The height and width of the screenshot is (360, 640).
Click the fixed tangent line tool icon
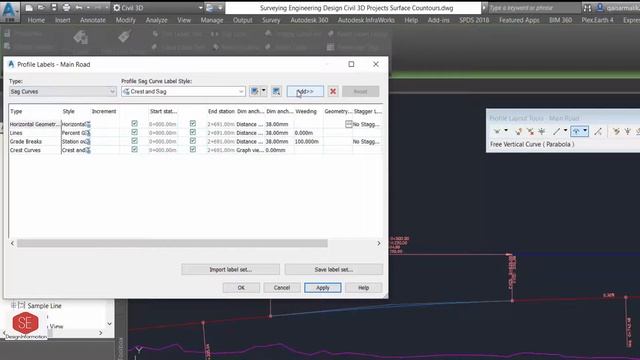pos(556,131)
